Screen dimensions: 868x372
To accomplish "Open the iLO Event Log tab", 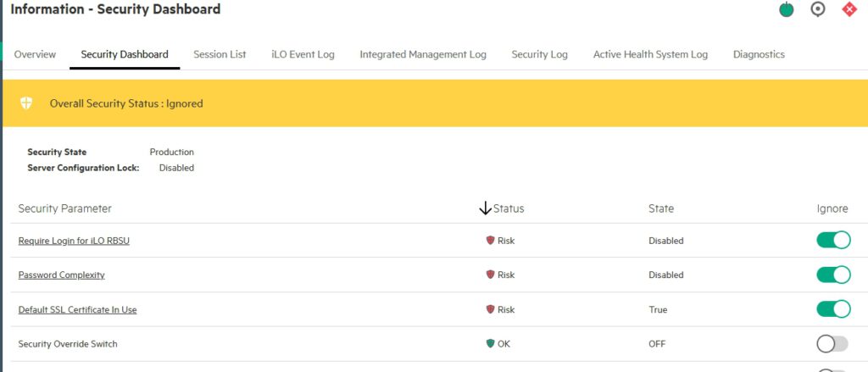I will coord(303,54).
